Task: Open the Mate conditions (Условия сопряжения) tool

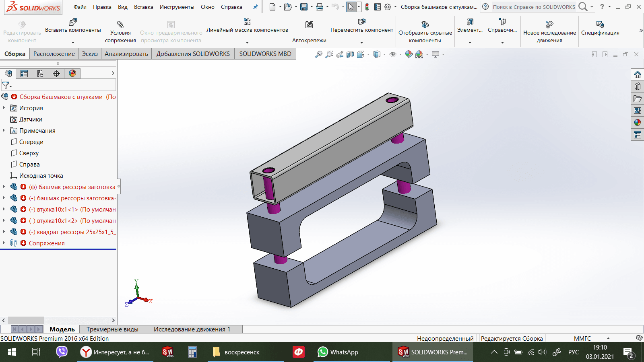Action: [120, 25]
